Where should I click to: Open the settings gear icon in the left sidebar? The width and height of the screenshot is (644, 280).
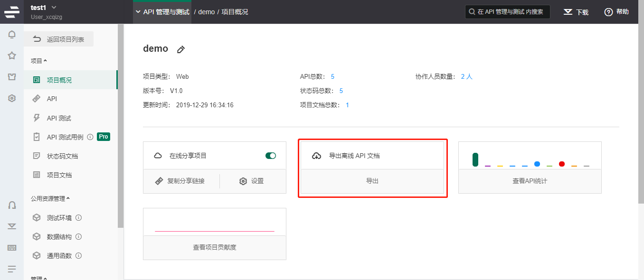11,98
